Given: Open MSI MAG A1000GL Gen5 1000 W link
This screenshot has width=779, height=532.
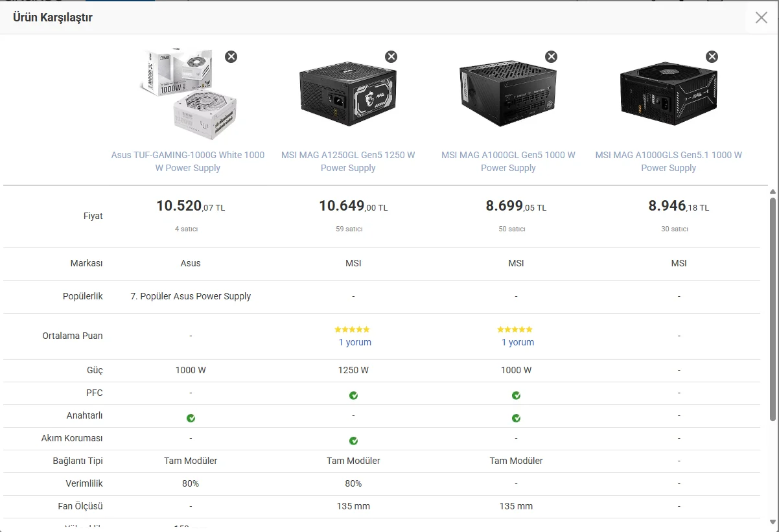Looking at the screenshot, I should click(508, 161).
